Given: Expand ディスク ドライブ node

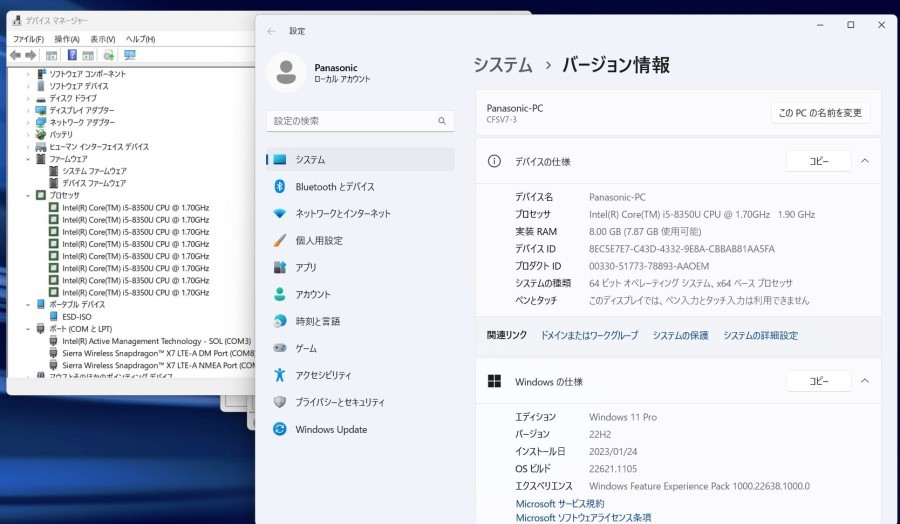Looking at the screenshot, I should click(28, 98).
